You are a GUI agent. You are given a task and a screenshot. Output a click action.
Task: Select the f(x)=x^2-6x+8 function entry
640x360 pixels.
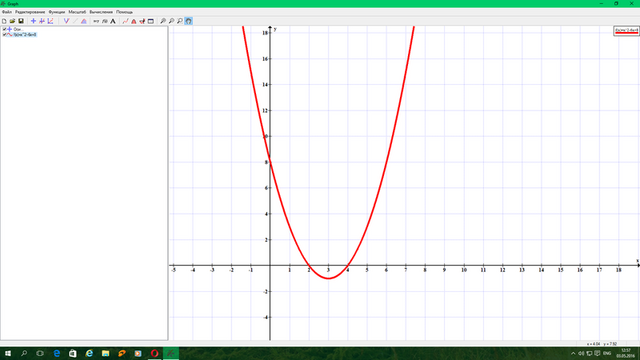[x=25, y=35]
